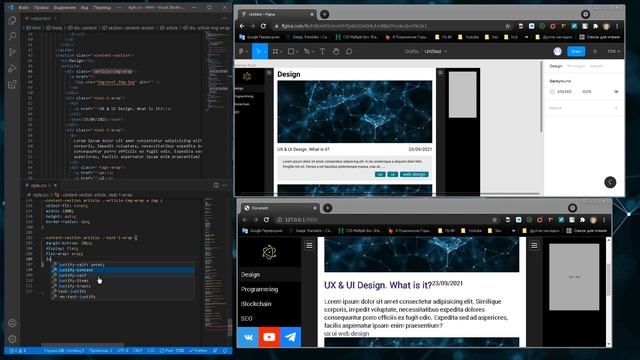The image size is (640, 360).
Task: Open a new tab in the Figma browser window
Action: pos(324,14)
